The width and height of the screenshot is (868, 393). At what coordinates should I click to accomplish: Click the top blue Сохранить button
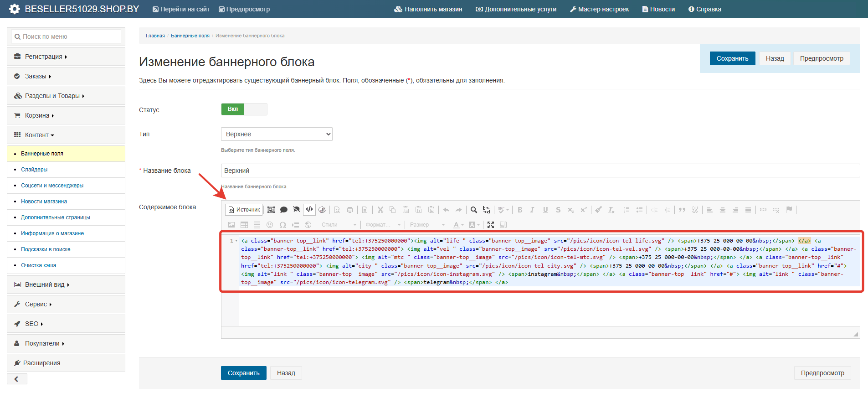(x=732, y=58)
